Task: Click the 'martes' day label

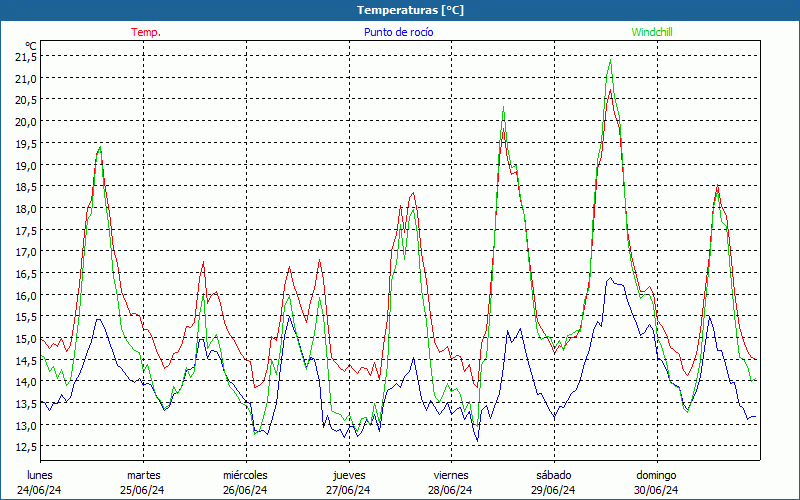Action: [x=144, y=475]
